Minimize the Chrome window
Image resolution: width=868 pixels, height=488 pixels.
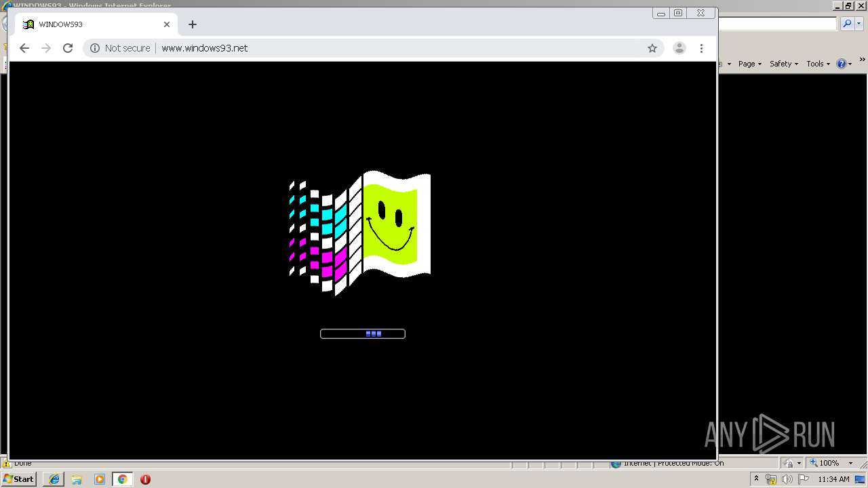click(x=661, y=13)
